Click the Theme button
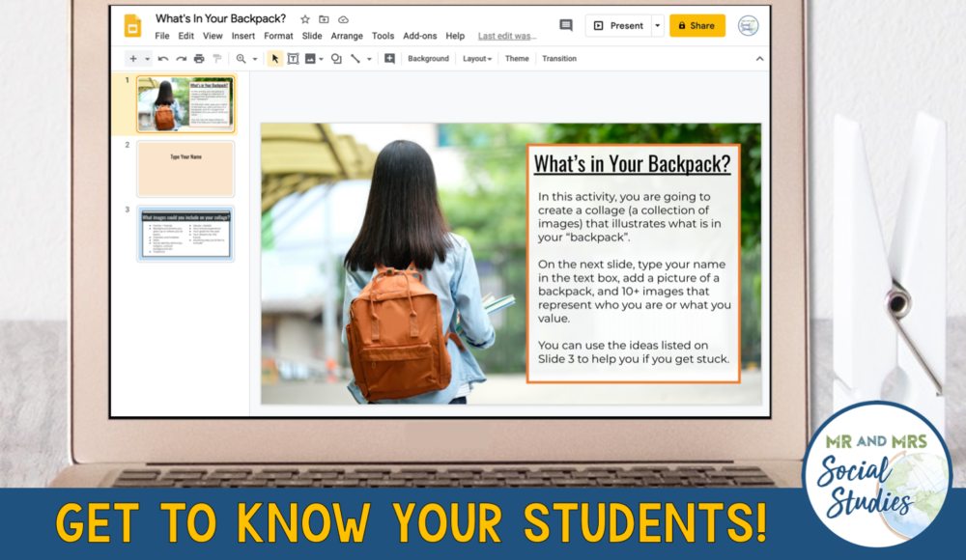The image size is (966, 560). coord(517,59)
